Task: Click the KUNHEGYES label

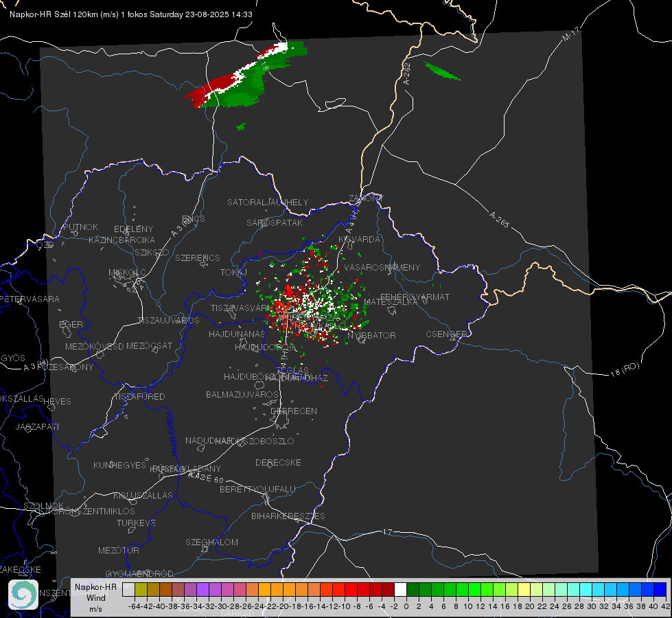Action: point(119,466)
